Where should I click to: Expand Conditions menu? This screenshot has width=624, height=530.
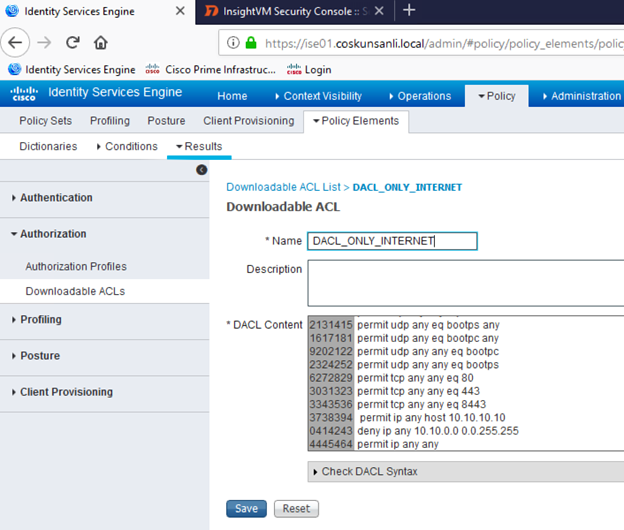(x=127, y=146)
